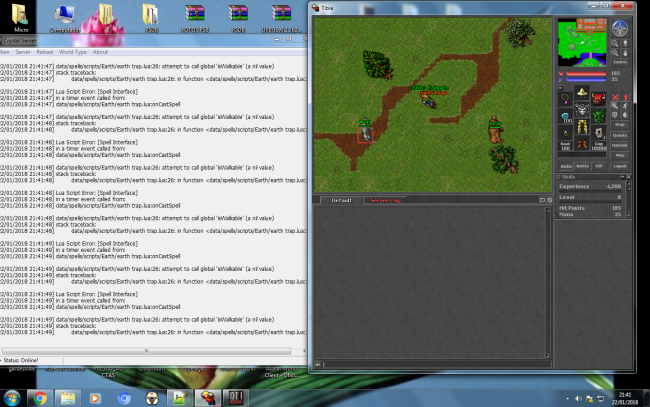Select the armor in the chest slot
The image size is (650, 407).
tap(582, 109)
